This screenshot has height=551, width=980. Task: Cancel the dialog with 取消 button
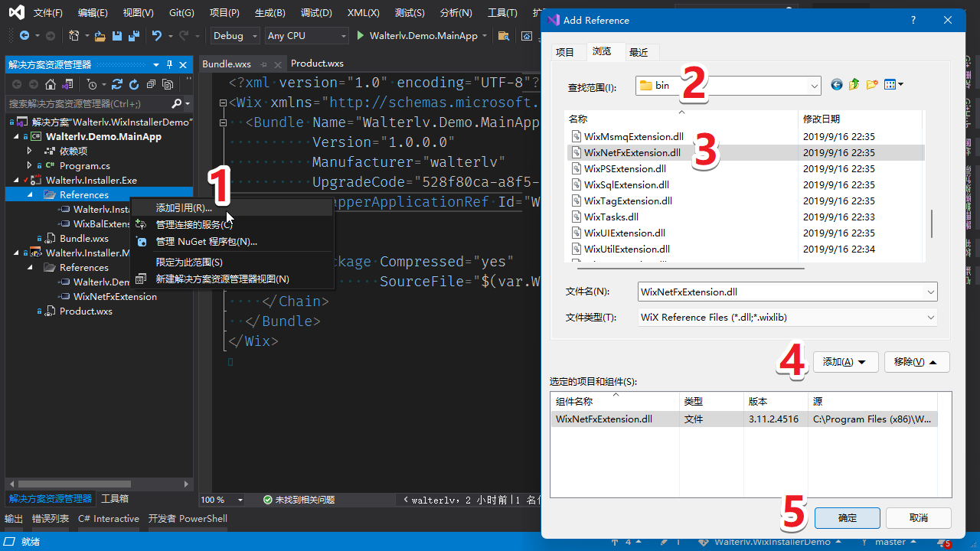[919, 518]
